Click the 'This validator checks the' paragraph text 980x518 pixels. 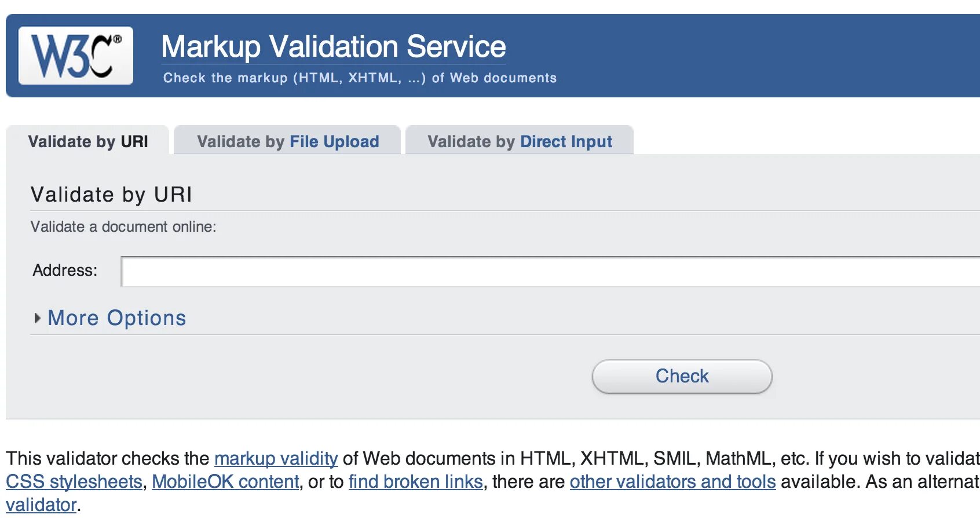(108, 458)
